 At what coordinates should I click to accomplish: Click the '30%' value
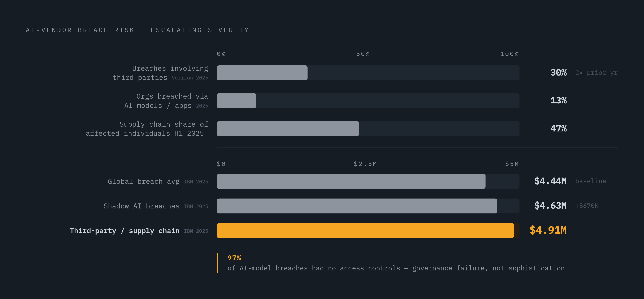point(558,73)
